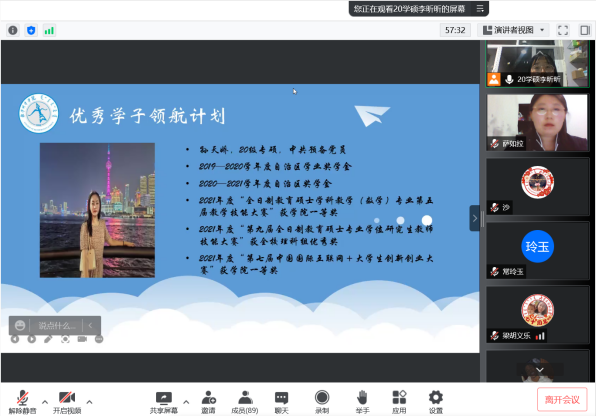
Task: Click the blue security shield icon
Action: click(31, 30)
